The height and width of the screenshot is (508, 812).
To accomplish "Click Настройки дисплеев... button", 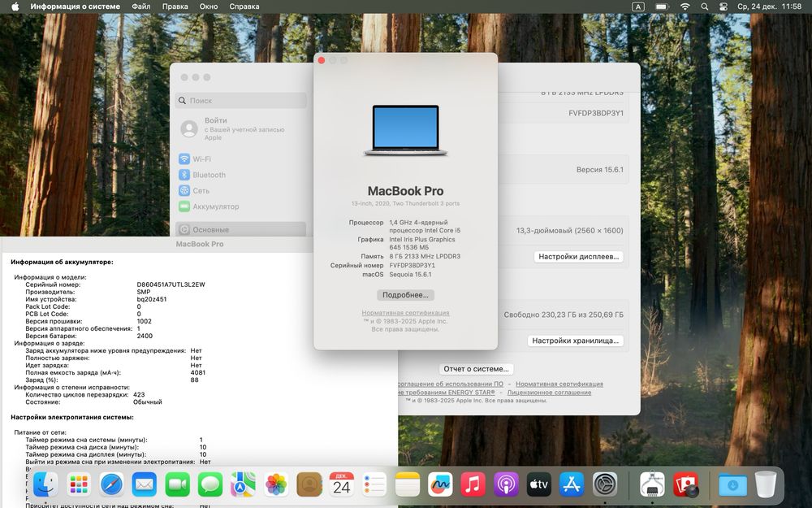I will click(x=578, y=257).
